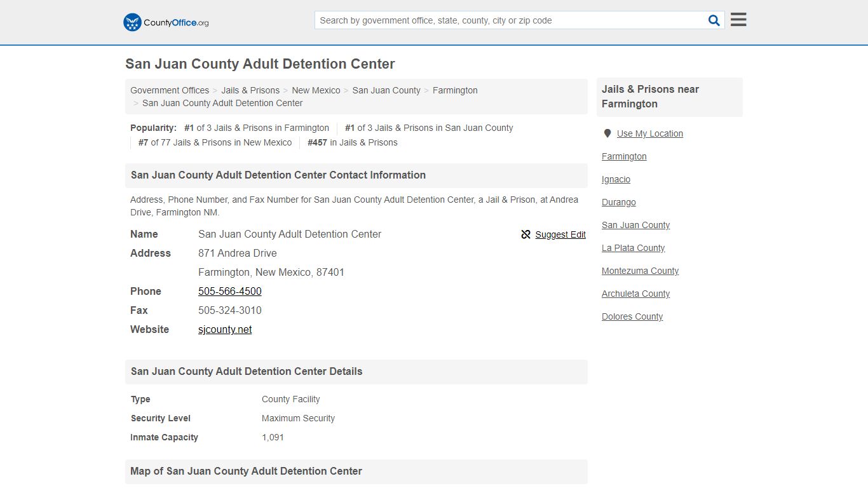
Task: Click the search magnifier icon
Action: (714, 20)
